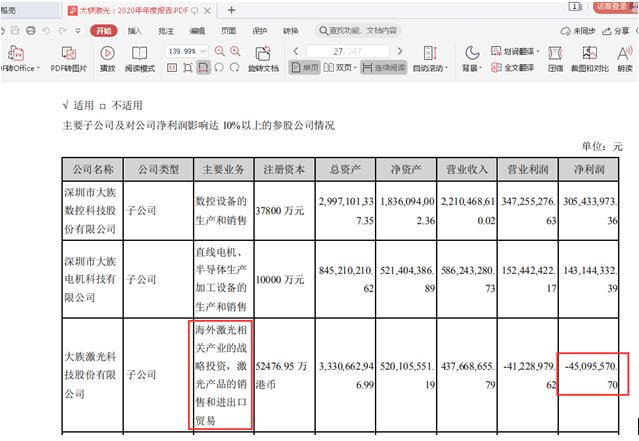Screen dimensions: 639x441
Task: Close the 2020年年度报告.PDF tab
Action: tap(207, 11)
